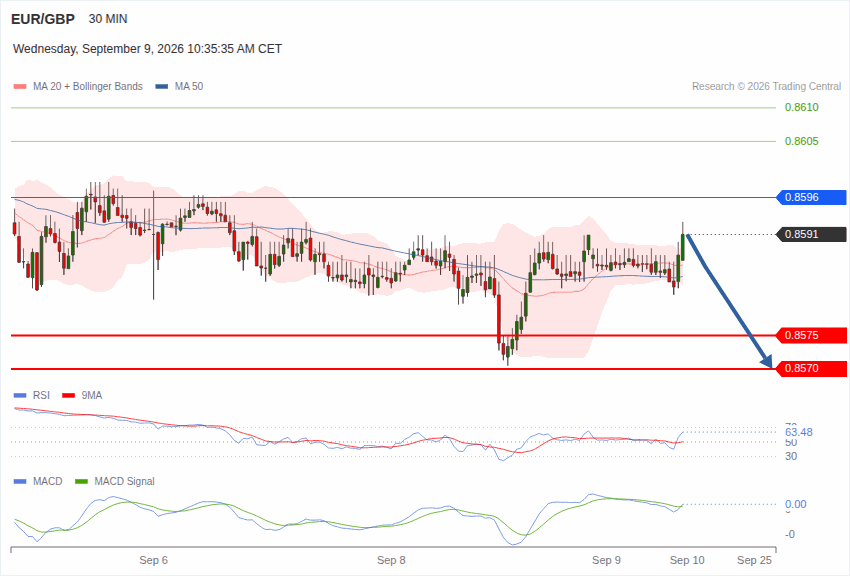
Task: Click the RSI 63.48 value label
Action: [799, 432]
